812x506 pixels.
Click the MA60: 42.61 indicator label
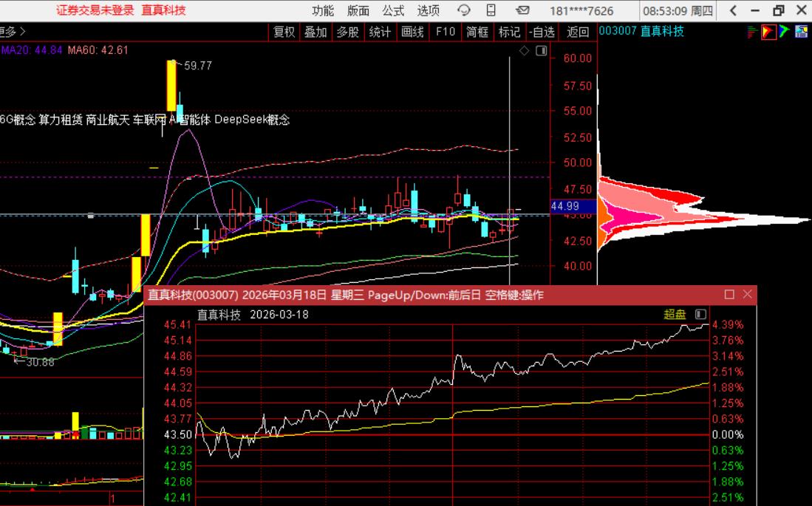coord(98,50)
